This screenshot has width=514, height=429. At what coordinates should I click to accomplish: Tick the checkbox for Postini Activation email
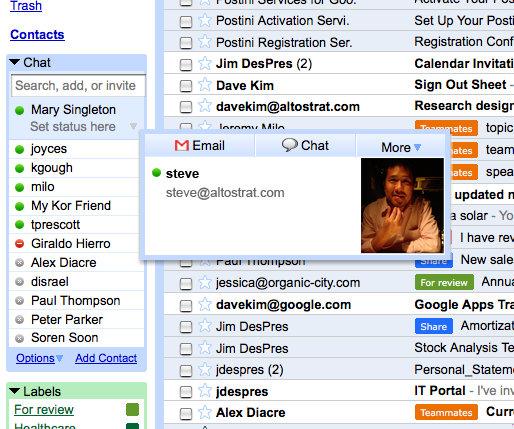pos(186,22)
